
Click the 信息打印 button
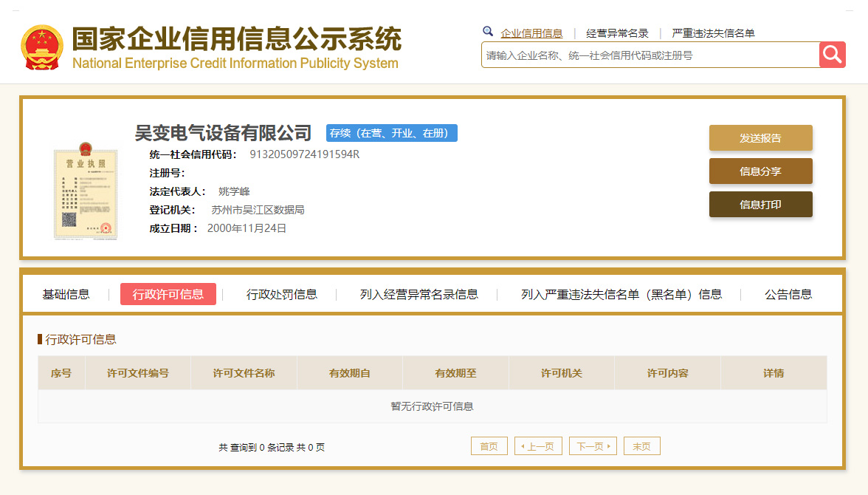tap(760, 205)
